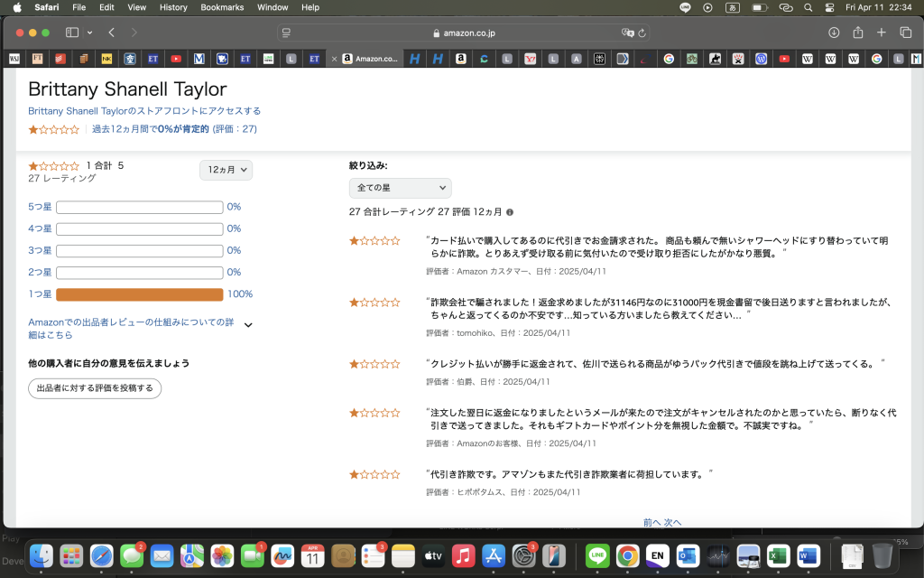Click the 次へ next page link

(673, 522)
